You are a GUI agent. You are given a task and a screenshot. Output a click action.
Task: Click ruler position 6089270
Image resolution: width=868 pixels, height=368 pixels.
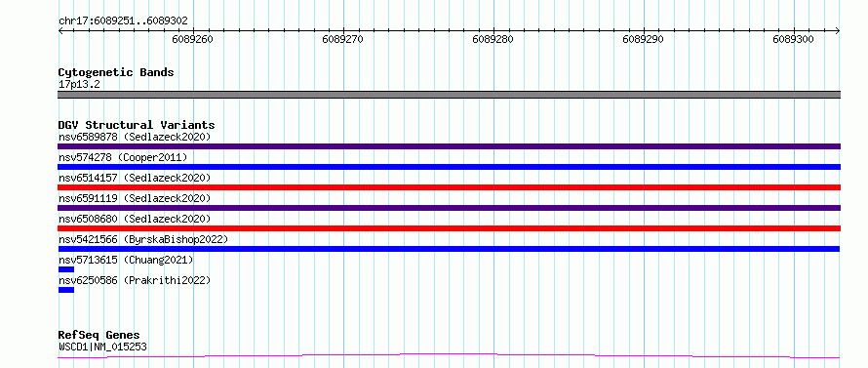click(343, 39)
